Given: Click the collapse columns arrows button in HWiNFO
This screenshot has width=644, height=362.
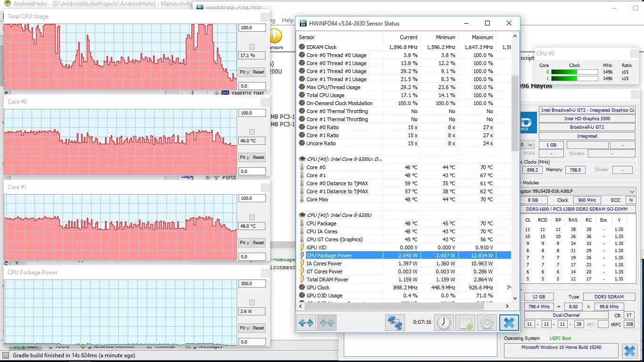Looking at the screenshot, I should tap(327, 323).
